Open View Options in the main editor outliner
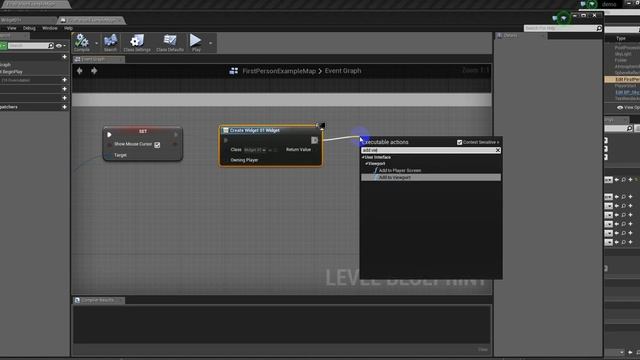The width and height of the screenshot is (640, 360). pyautogui.click(x=628, y=108)
